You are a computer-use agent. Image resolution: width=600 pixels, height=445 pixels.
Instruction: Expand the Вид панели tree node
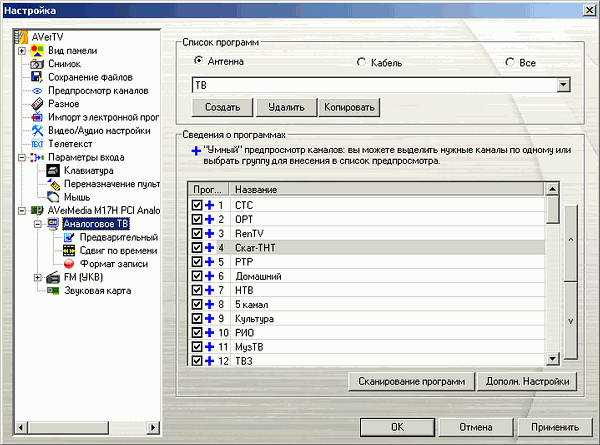(22, 51)
